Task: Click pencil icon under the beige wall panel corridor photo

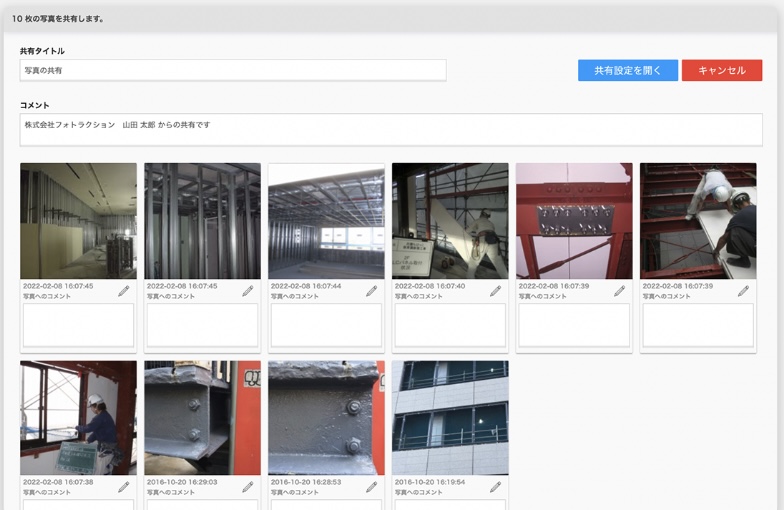Action: click(x=124, y=291)
